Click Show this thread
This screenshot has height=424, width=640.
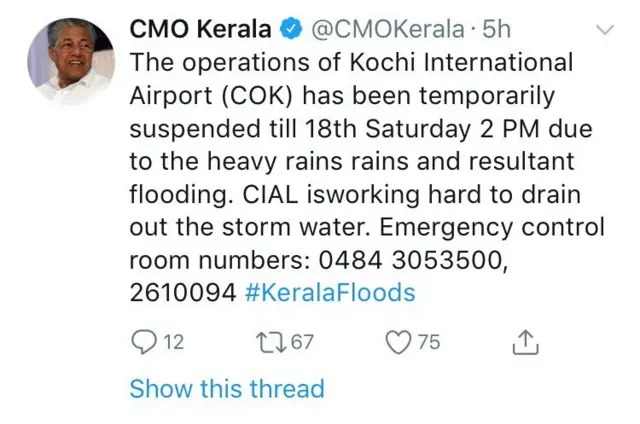pyautogui.click(x=227, y=388)
